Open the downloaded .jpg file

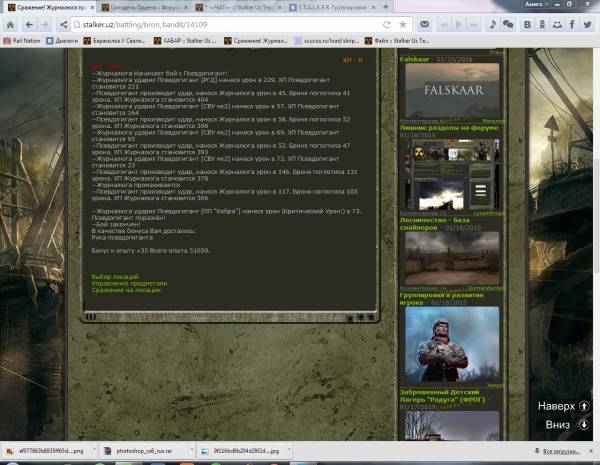pyautogui.click(x=241, y=451)
